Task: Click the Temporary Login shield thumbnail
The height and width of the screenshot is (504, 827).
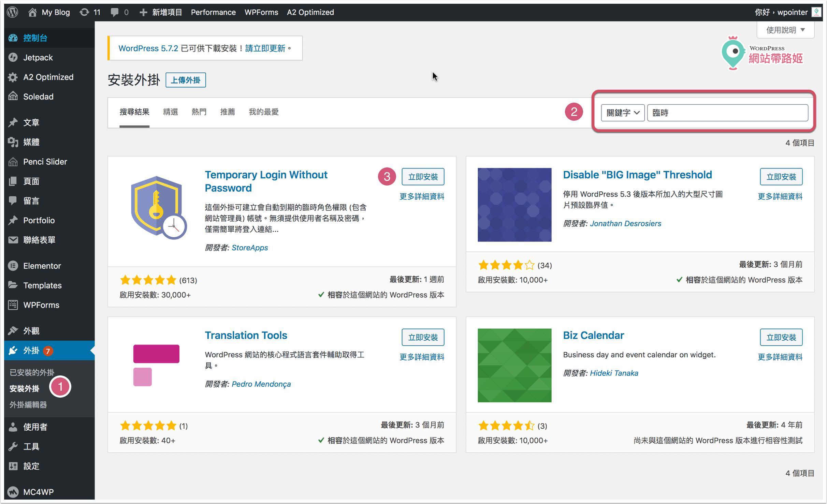Action: [159, 207]
